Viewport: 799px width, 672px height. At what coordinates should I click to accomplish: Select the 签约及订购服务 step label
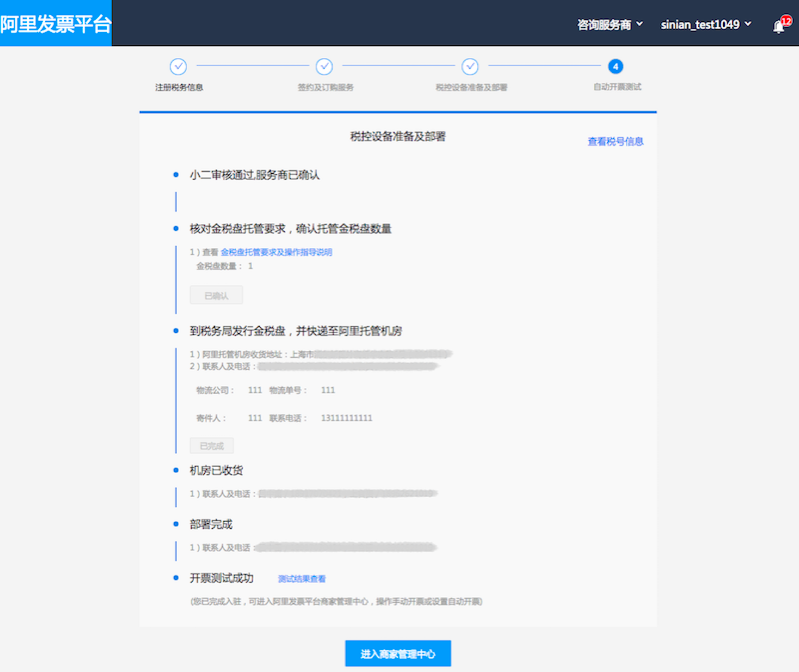[325, 87]
